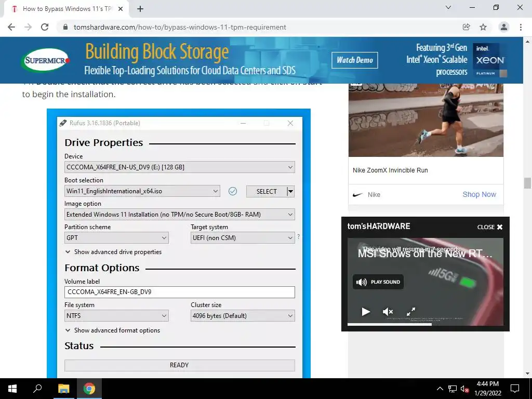Click the Chrome taskbar icon

89,389
